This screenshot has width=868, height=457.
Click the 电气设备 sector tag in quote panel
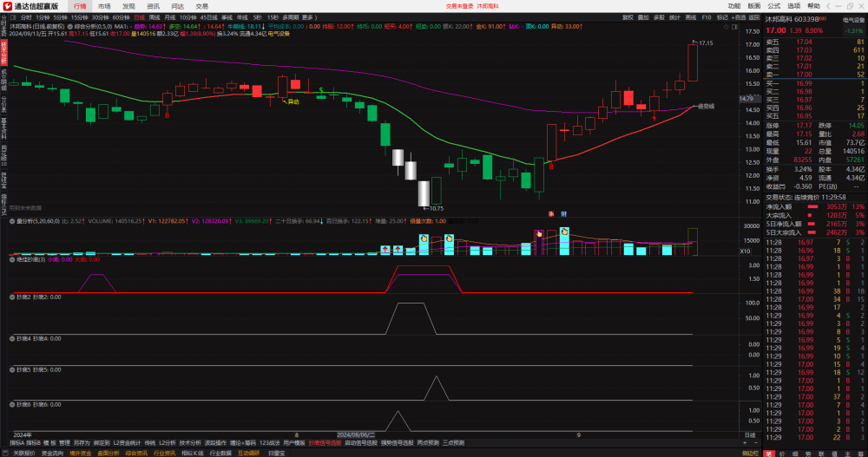pos(853,20)
